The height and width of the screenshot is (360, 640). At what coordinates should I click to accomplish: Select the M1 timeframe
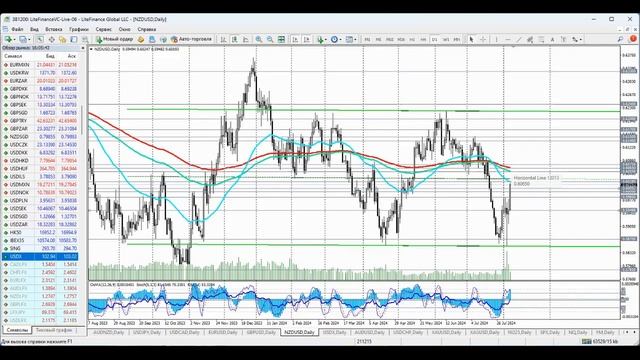(x=367, y=40)
